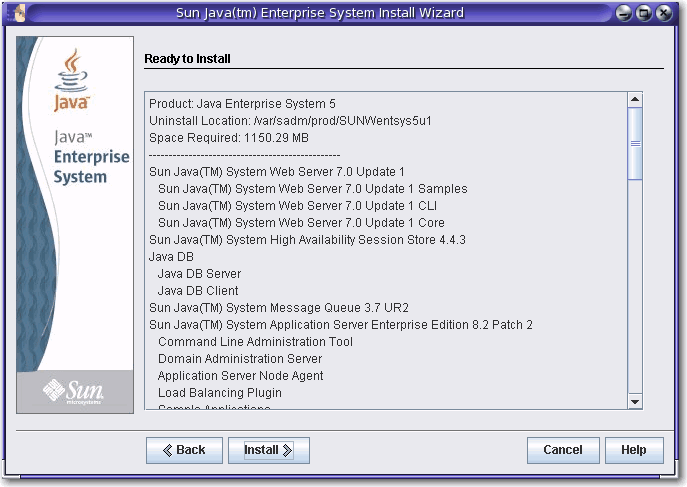687x487 pixels.
Task: Select the 'Java DB Server' line
Action: point(199,274)
